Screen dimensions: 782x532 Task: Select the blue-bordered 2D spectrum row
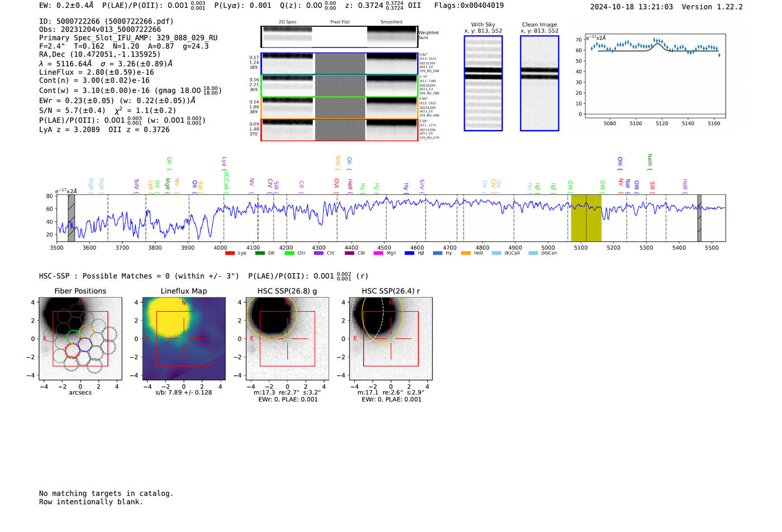point(339,64)
